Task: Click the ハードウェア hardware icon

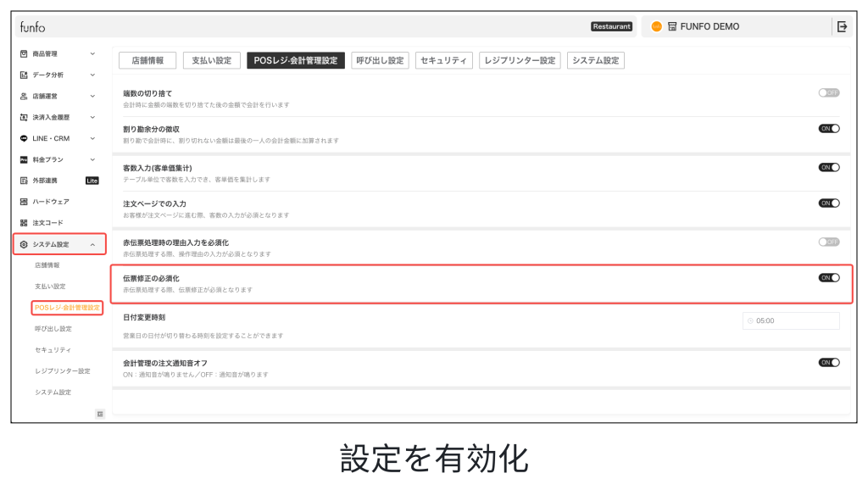Action: [x=24, y=202]
